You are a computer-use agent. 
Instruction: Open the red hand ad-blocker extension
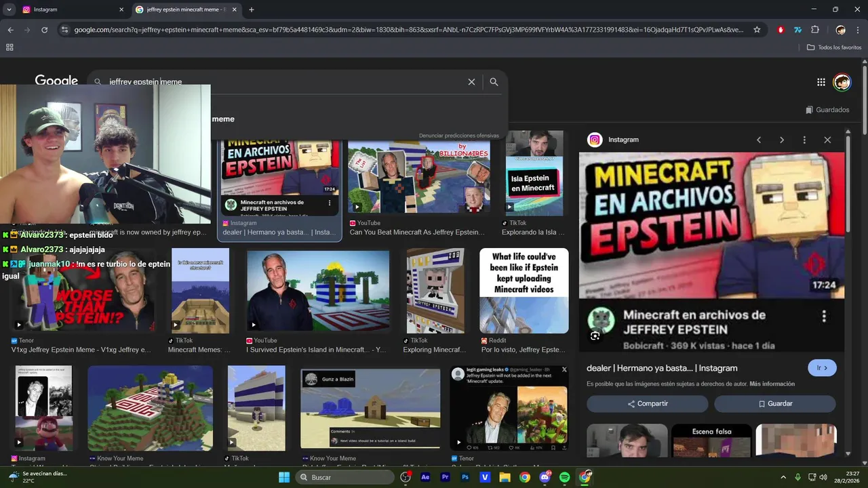tap(781, 30)
